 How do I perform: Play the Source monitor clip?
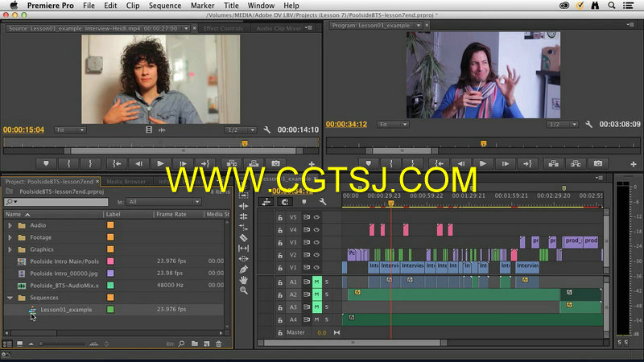(x=160, y=163)
